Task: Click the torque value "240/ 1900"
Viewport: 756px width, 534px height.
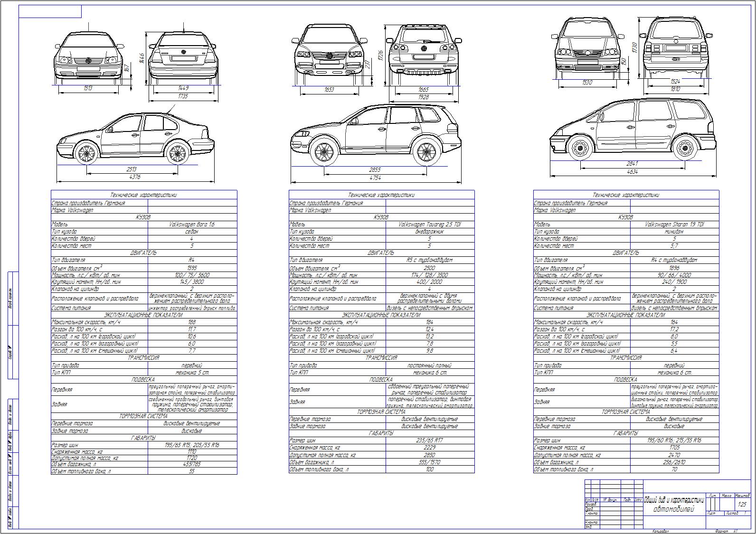Action: [674, 282]
